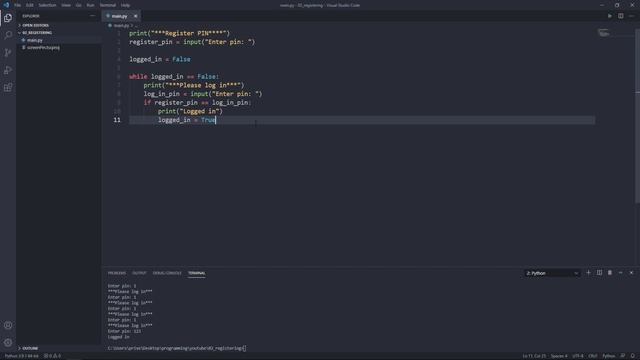This screenshot has height=360, width=640.
Task: Expand the Open Editors section
Action: click(36, 25)
